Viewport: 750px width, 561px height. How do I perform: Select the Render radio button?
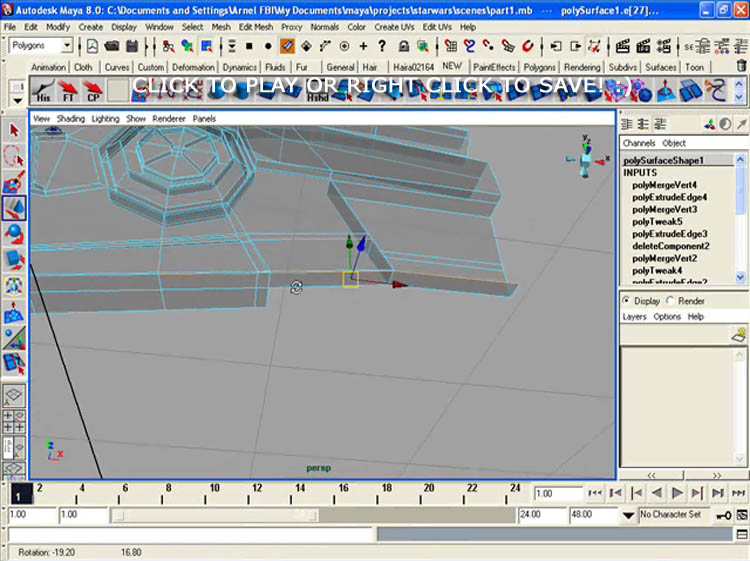click(669, 301)
